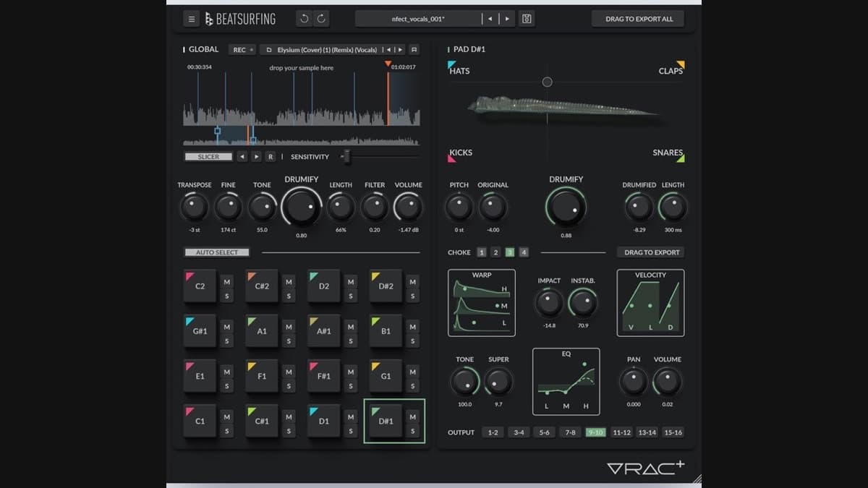The image size is (868, 488).
Task: Mute the D#1 pad
Action: [x=412, y=417]
